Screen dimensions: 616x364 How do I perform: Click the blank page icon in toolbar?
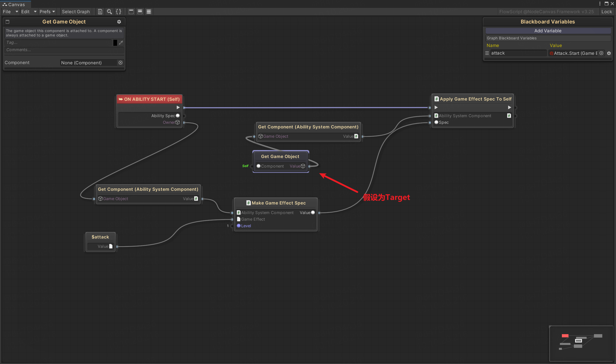pyautogui.click(x=100, y=11)
